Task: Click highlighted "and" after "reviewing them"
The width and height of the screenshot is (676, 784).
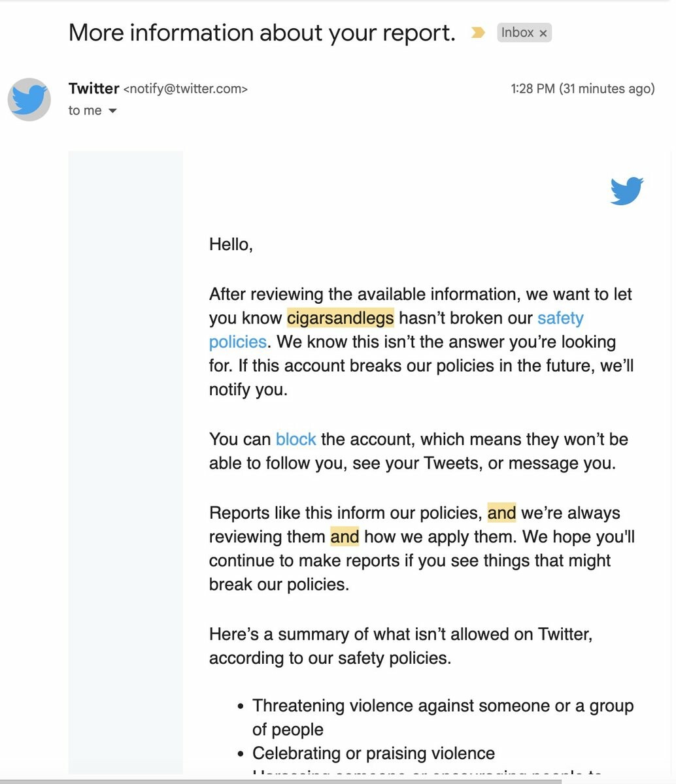Action: 345,537
